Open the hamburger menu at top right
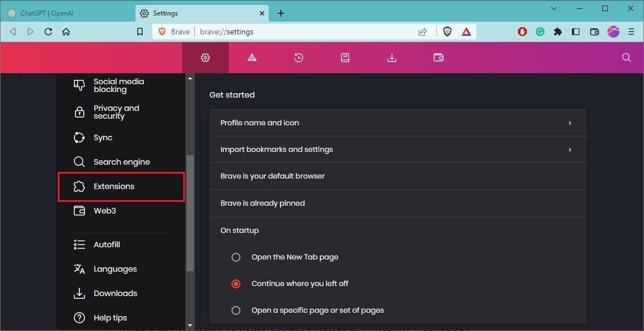The height and width of the screenshot is (331, 644). [631, 32]
